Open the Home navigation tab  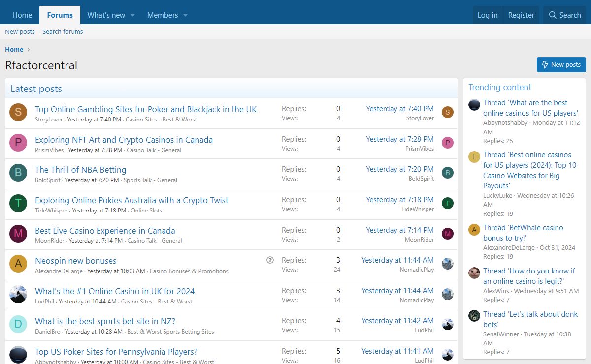click(22, 15)
